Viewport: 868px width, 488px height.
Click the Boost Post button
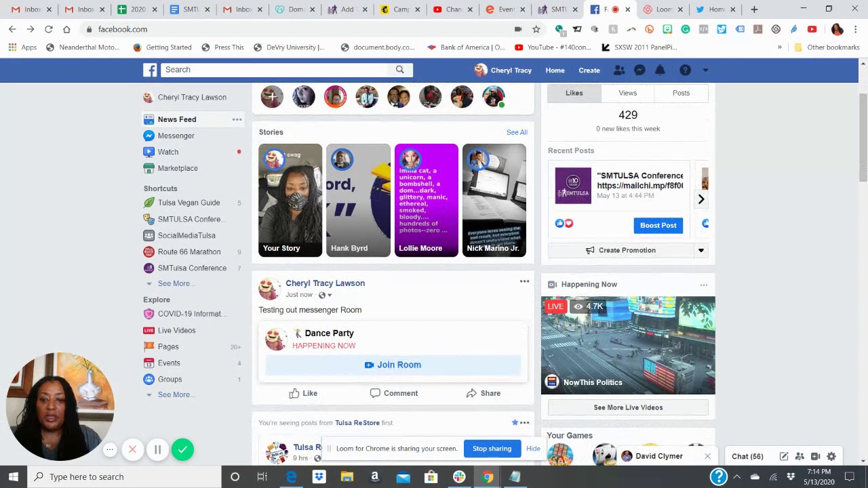point(658,225)
